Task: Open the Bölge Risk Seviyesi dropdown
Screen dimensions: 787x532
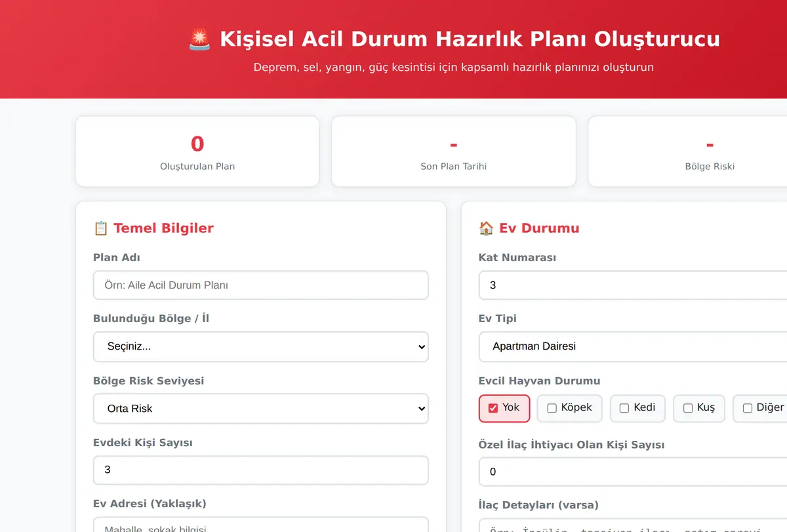Action: 261,409
